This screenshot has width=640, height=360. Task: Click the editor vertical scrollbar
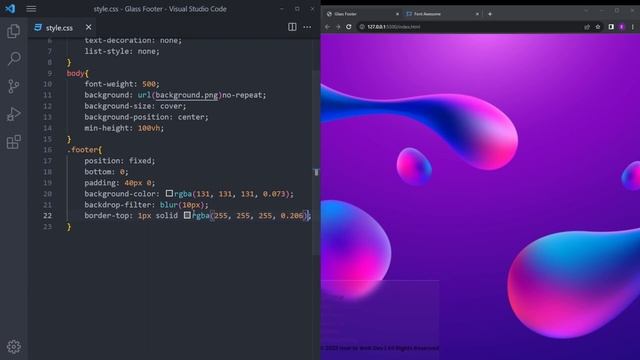tap(316, 163)
